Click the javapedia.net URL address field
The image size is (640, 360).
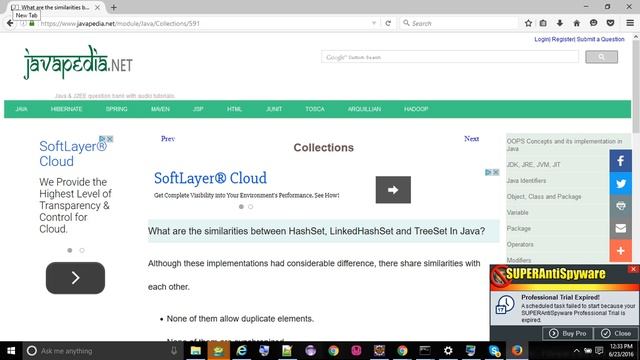click(x=203, y=23)
